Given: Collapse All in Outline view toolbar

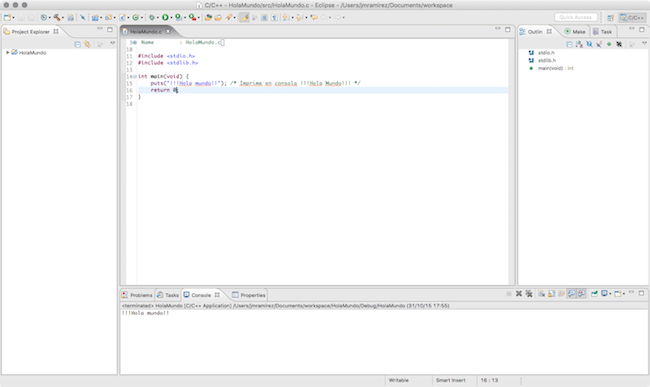Looking at the screenshot, I should pyautogui.click(x=570, y=44).
